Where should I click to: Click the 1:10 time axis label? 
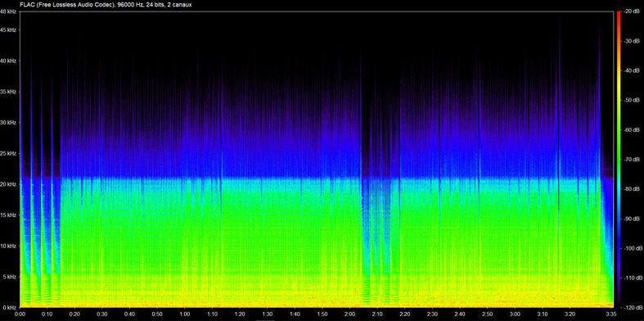tap(212, 314)
